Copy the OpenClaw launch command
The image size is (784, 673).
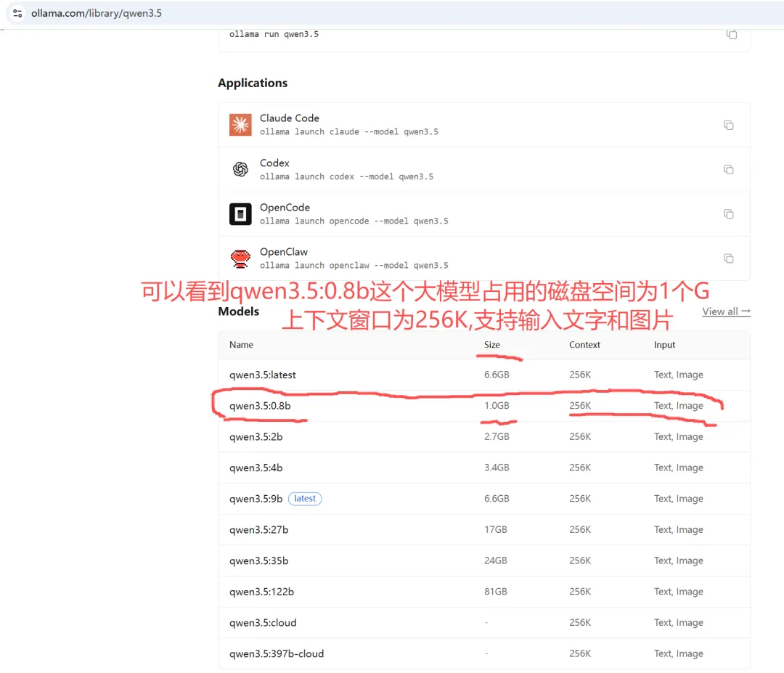[x=729, y=258]
